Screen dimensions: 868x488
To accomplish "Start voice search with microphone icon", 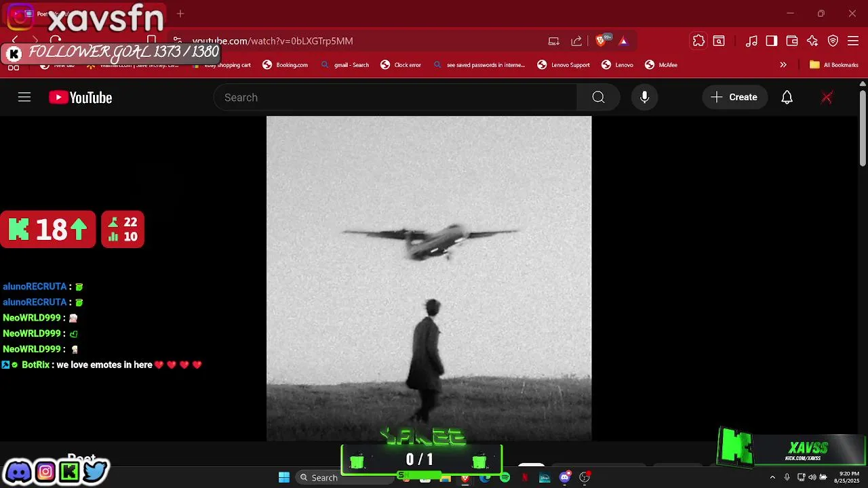I will coord(645,98).
